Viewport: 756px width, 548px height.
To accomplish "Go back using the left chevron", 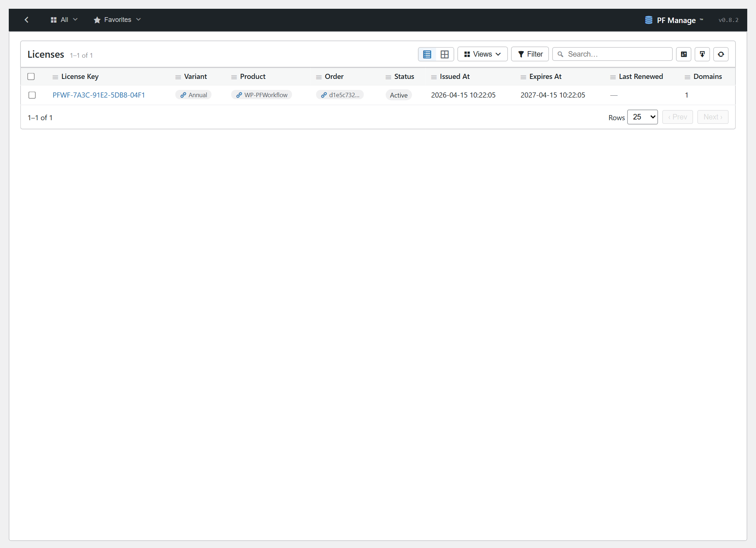I will (x=26, y=20).
